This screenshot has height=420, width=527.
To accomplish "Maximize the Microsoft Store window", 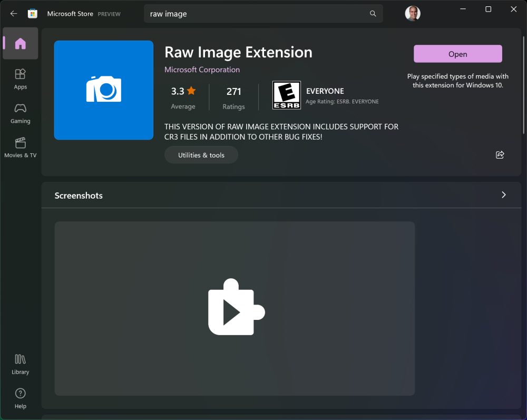I will coord(489,9).
